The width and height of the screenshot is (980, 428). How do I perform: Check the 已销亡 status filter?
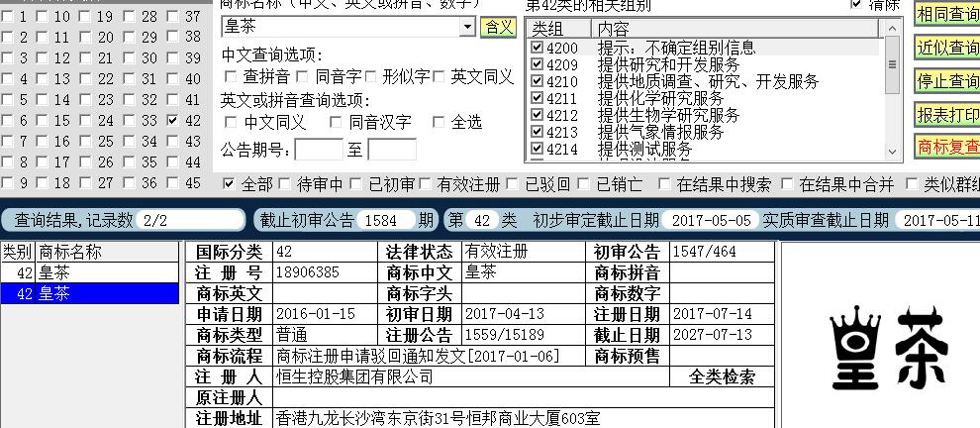coord(583,184)
